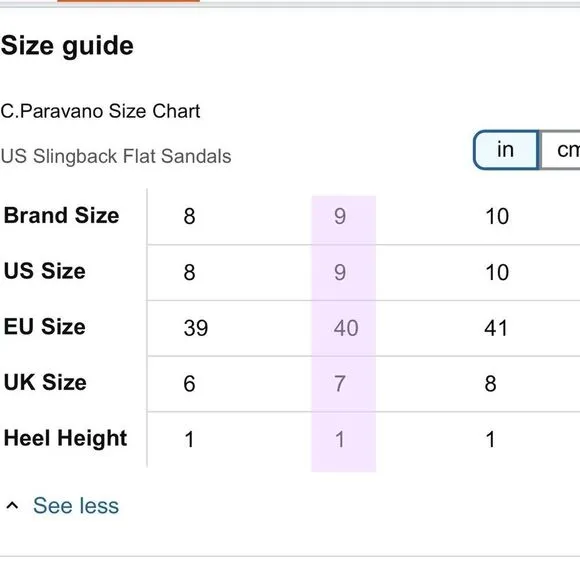Click the EU Size 40 cell
Viewport: 580px width, 580px height.
point(346,328)
